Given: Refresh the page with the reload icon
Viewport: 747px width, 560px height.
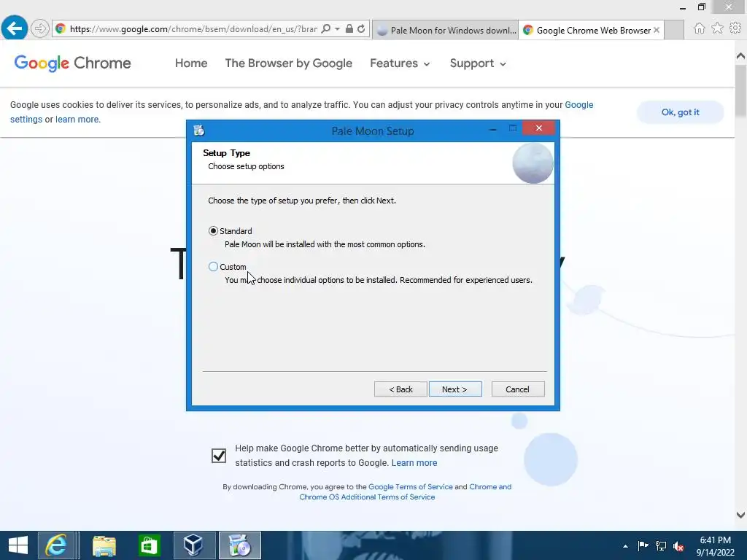Looking at the screenshot, I should point(361,28).
